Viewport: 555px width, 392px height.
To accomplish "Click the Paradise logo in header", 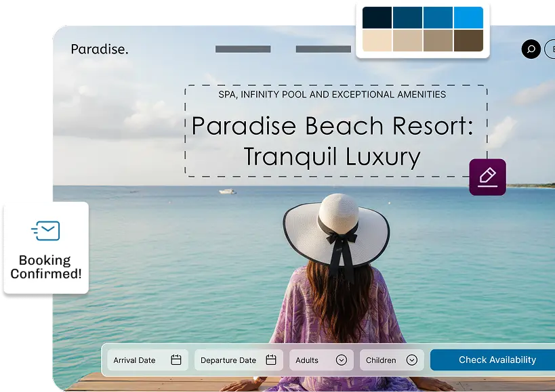I will (x=100, y=49).
